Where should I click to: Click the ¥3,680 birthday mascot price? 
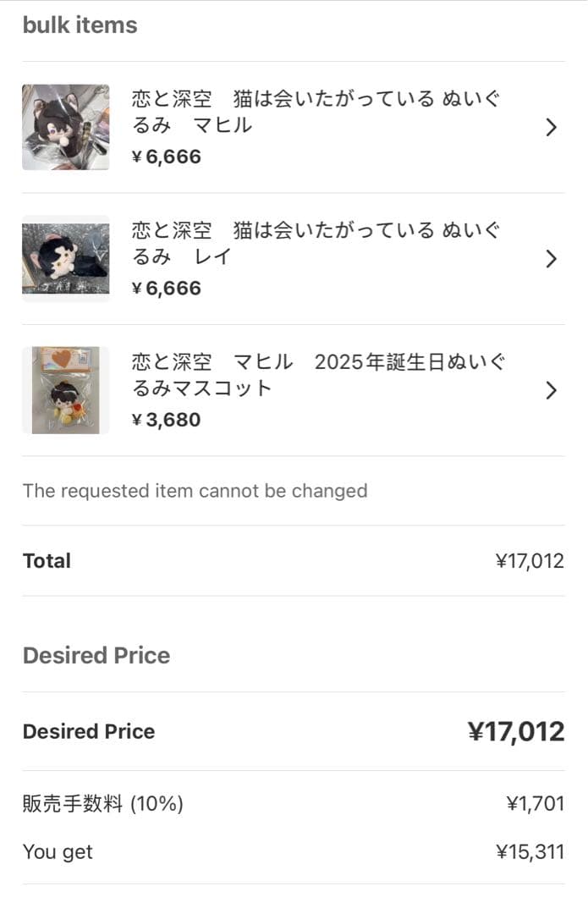tap(167, 420)
